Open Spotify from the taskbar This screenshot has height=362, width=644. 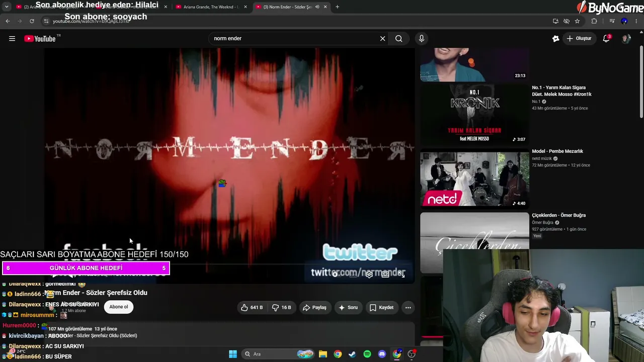[367, 354]
